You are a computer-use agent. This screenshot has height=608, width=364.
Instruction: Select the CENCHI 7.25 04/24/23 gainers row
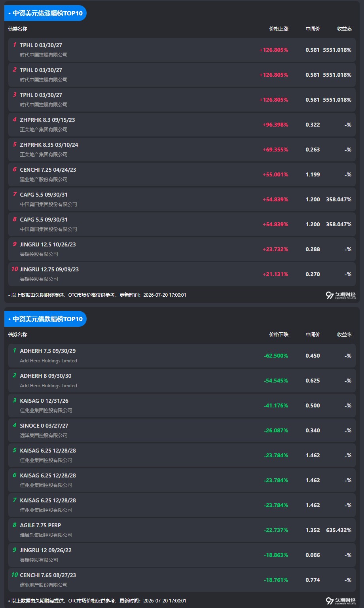[182, 174]
